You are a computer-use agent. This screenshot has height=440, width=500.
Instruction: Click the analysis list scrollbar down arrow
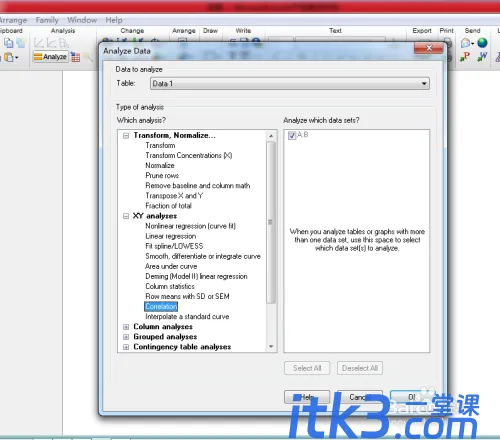(271, 347)
